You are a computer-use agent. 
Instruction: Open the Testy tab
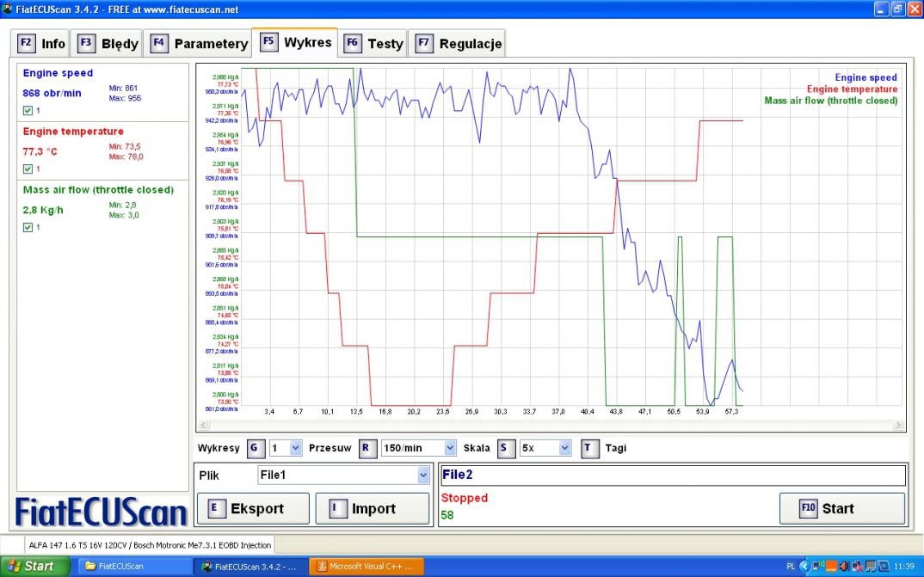pyautogui.click(x=374, y=43)
